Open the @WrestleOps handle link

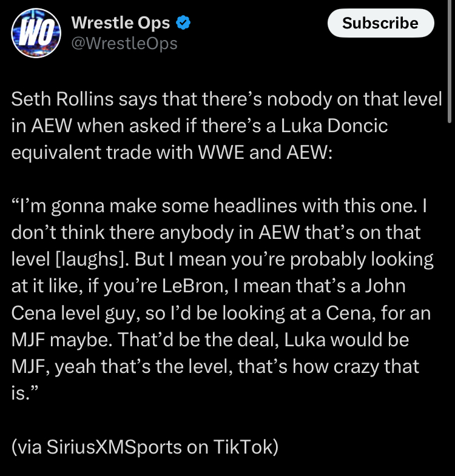point(124,44)
